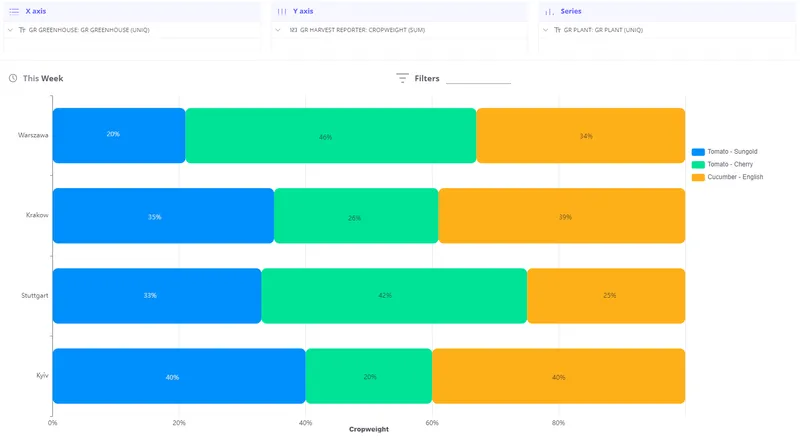Expand the GR Greenhouse X axis field

pyautogui.click(x=10, y=30)
